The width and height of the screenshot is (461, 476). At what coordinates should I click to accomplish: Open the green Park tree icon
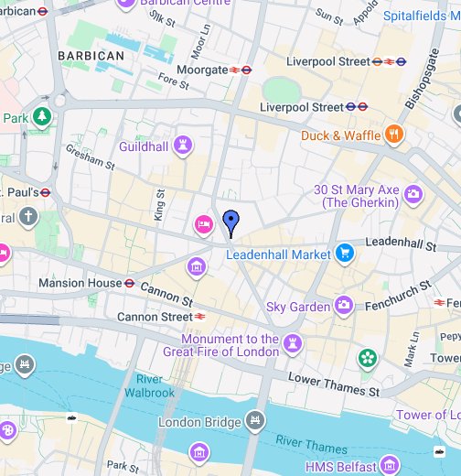tap(42, 117)
